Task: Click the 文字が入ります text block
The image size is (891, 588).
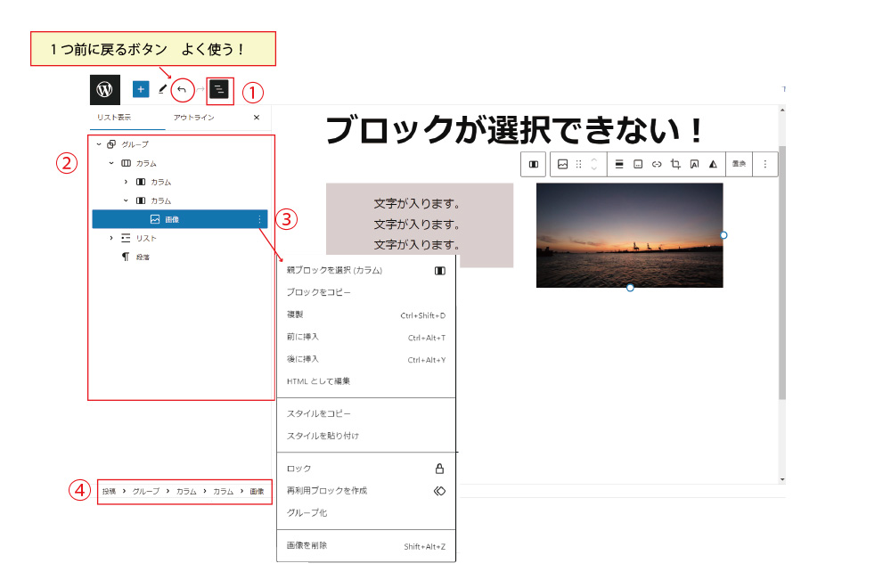Action: [420, 225]
